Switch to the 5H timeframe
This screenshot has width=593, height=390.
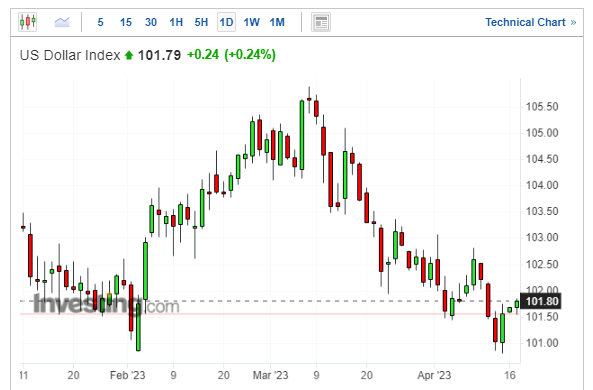point(201,22)
